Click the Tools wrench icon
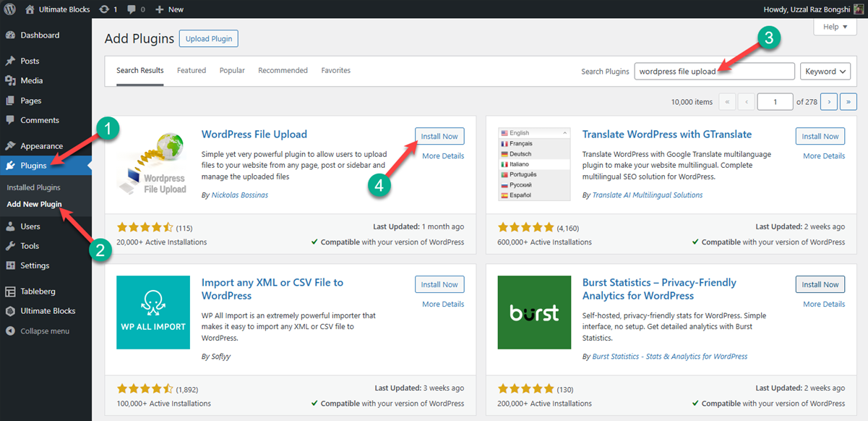Viewport: 868px width, 421px height. 10,246
